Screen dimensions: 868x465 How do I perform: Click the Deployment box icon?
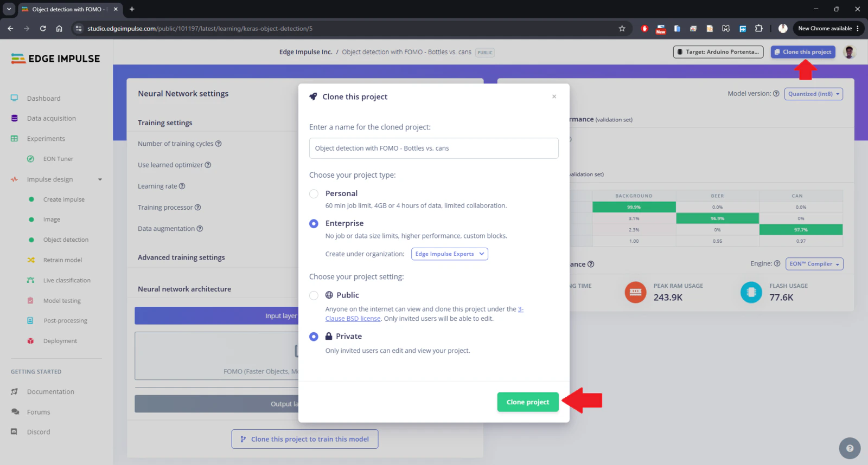click(31, 341)
